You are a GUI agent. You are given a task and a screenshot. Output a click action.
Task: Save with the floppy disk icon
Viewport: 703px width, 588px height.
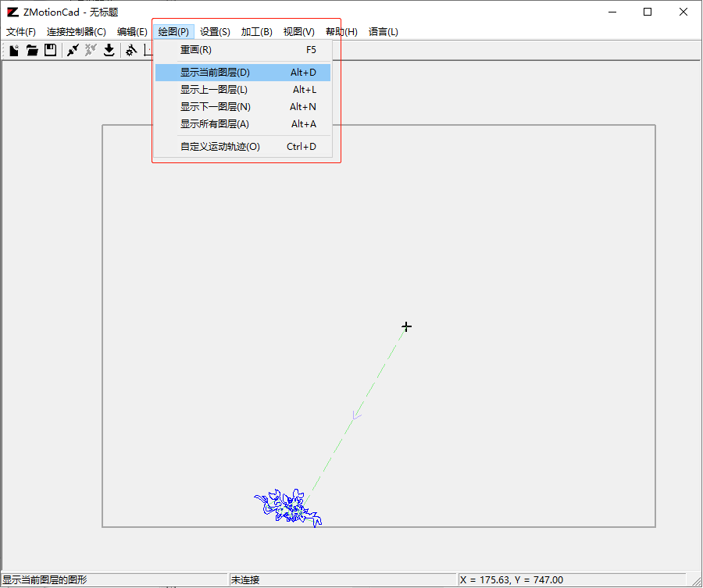tap(50, 50)
